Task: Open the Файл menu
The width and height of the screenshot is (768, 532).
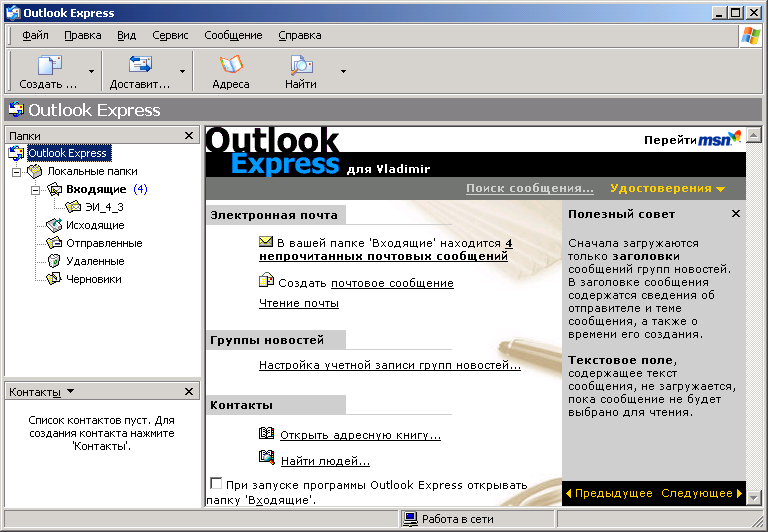Action: (x=35, y=35)
